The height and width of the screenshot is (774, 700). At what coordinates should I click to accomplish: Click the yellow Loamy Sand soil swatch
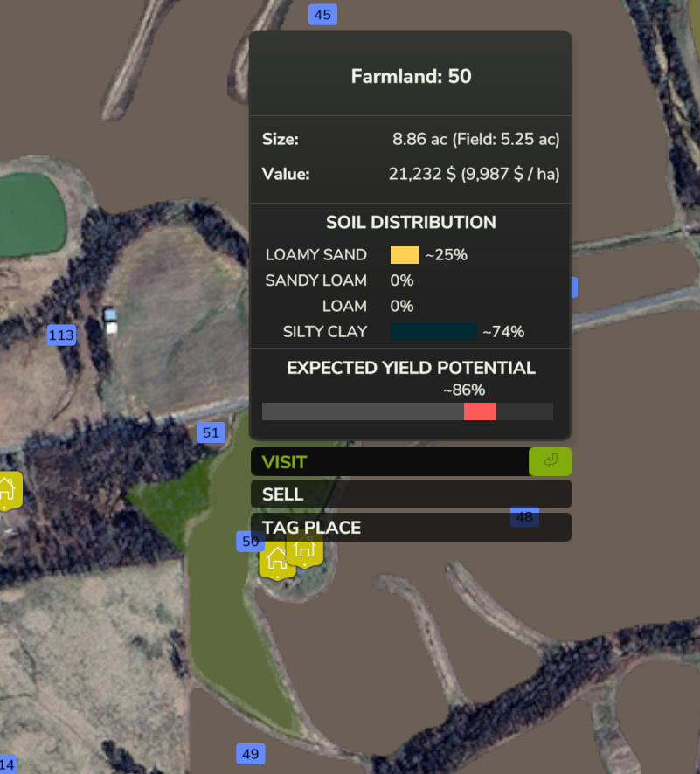pyautogui.click(x=405, y=255)
